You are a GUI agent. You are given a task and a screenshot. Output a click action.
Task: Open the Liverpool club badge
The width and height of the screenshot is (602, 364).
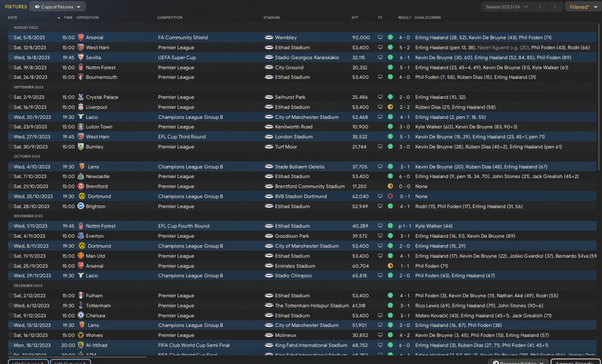[x=80, y=107]
